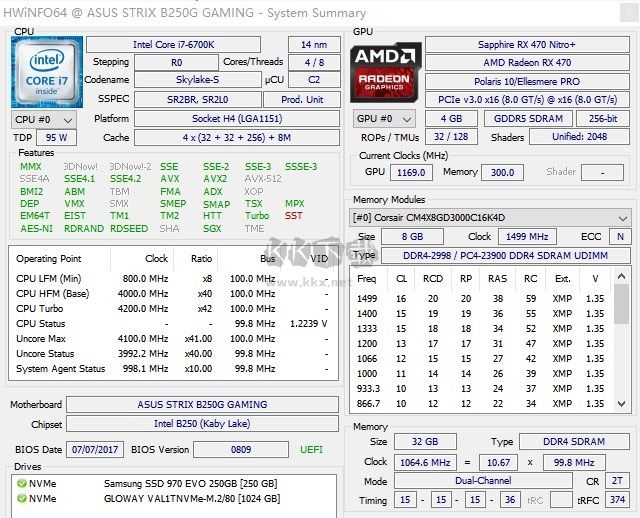Click the Cores/Threads 4 / 8 field

click(314, 62)
